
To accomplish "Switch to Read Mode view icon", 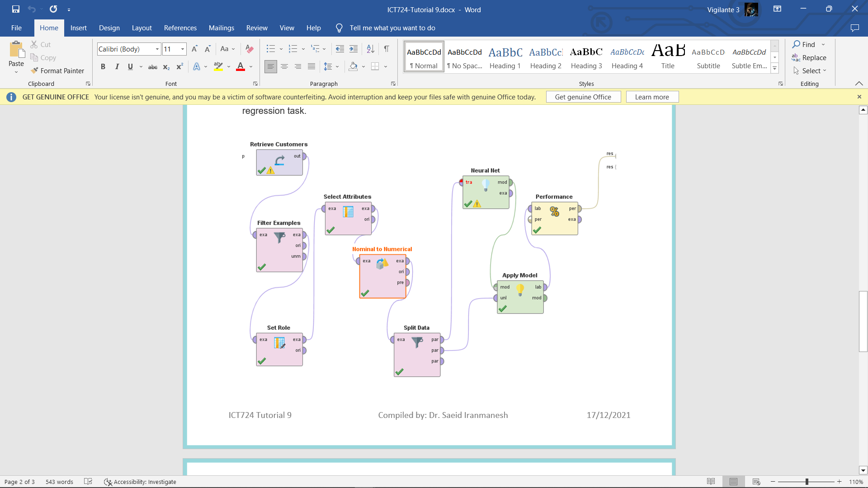I will tap(711, 482).
